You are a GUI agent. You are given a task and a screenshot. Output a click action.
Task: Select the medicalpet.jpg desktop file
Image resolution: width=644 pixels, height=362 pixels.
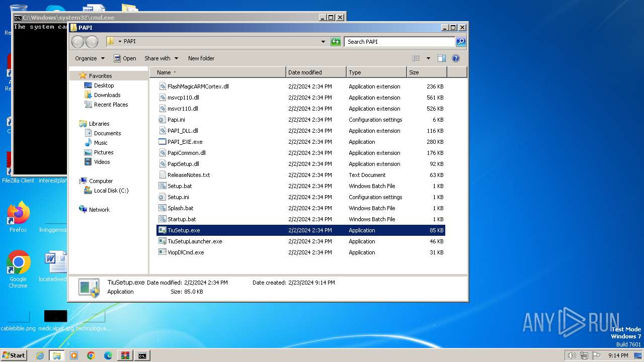pyautogui.click(x=55, y=320)
